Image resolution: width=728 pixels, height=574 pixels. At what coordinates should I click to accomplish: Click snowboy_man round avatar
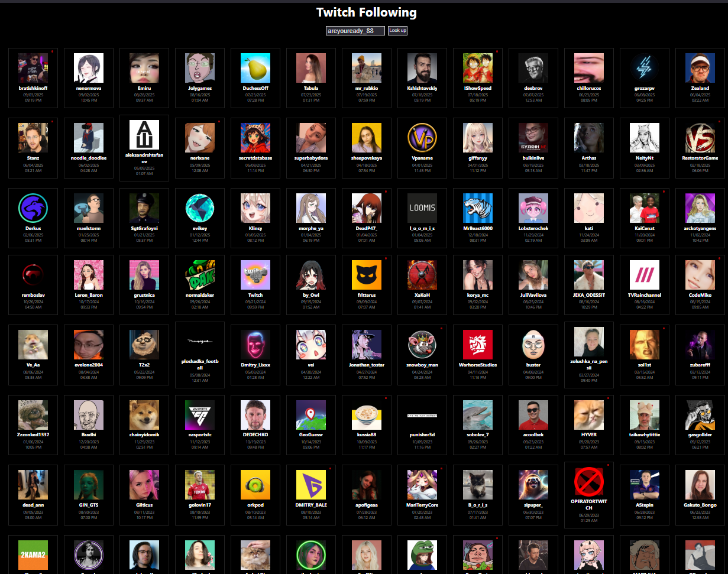pyautogui.click(x=422, y=345)
